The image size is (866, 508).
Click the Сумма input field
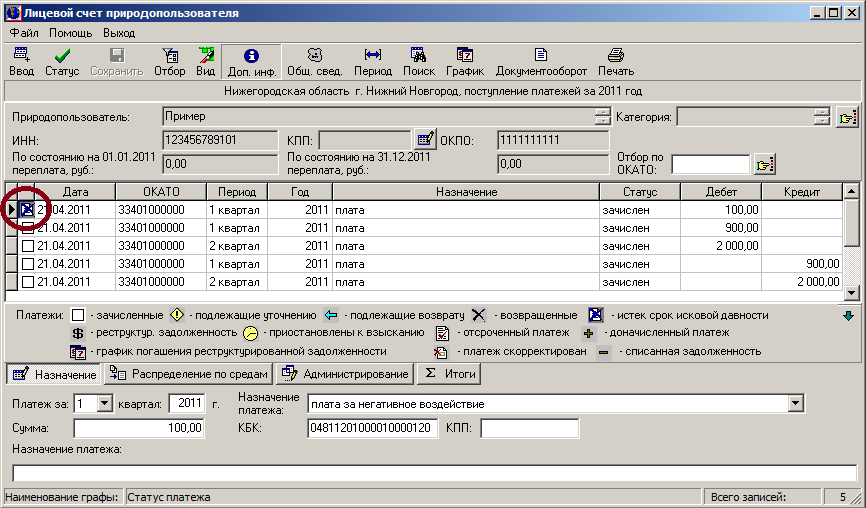pos(139,428)
